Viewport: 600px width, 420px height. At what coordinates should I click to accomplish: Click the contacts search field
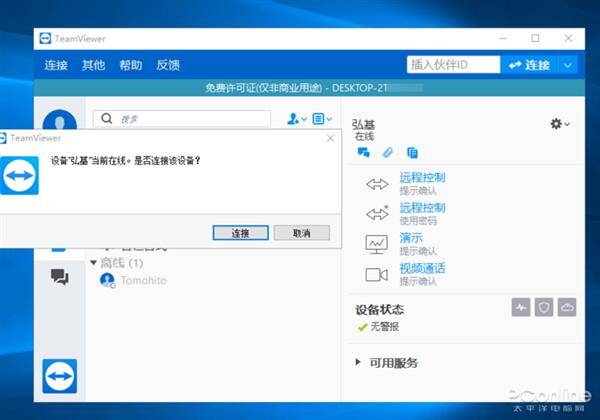182,119
